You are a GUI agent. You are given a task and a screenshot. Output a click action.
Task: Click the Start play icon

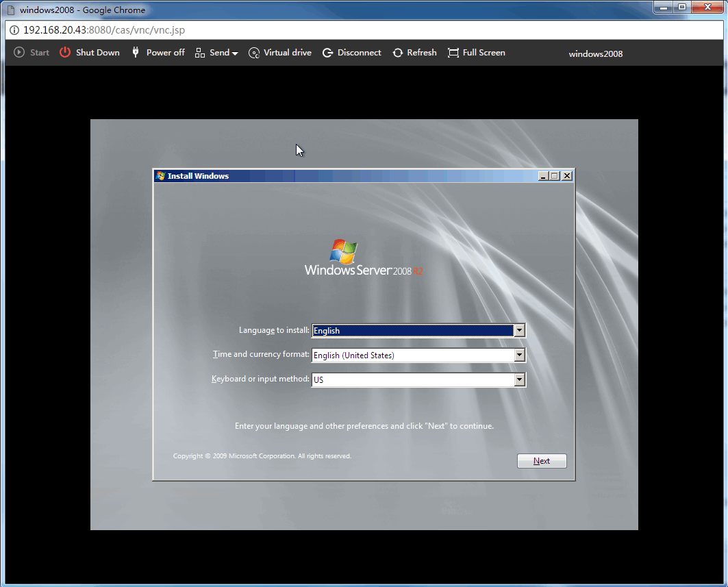tap(19, 53)
